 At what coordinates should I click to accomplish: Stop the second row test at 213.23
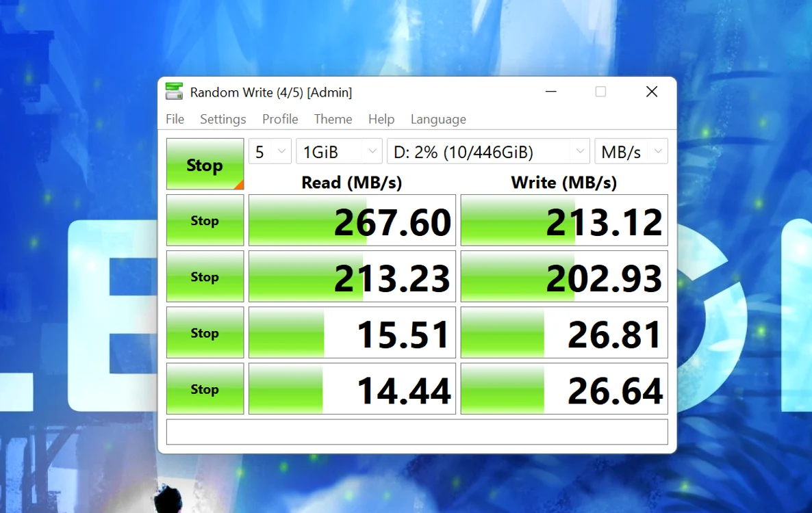205,276
